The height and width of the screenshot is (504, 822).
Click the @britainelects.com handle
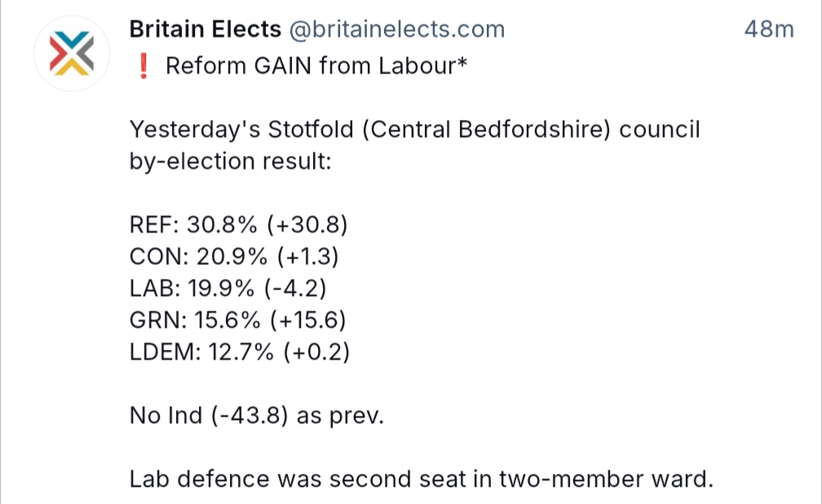click(x=398, y=30)
